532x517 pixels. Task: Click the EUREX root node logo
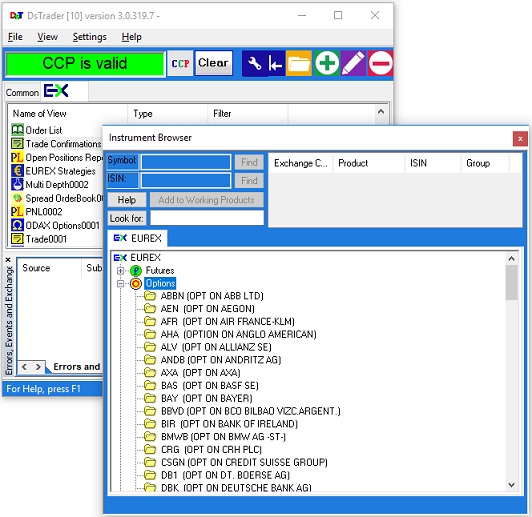pyautogui.click(x=120, y=258)
